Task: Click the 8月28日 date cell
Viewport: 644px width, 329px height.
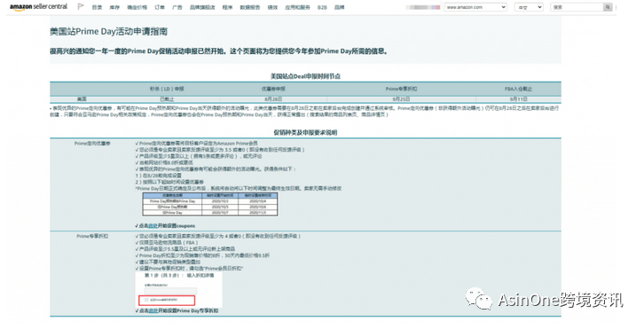Action: 273,99
